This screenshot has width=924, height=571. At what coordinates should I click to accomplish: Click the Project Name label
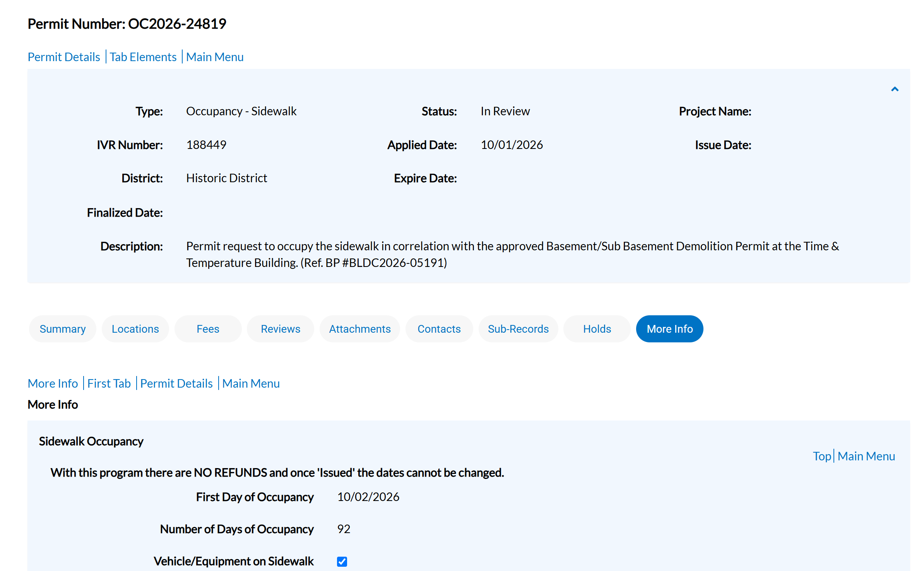[715, 111]
